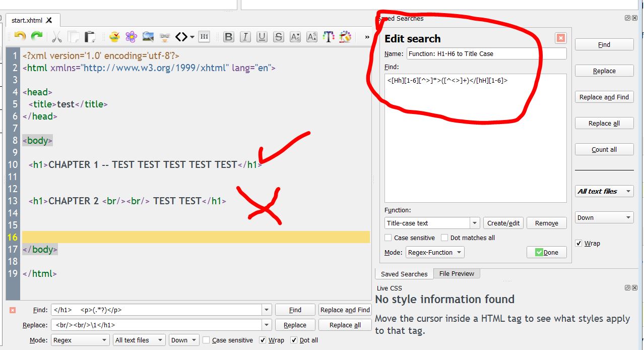Make the selected text superscript
644x350 pixels.
(312, 36)
